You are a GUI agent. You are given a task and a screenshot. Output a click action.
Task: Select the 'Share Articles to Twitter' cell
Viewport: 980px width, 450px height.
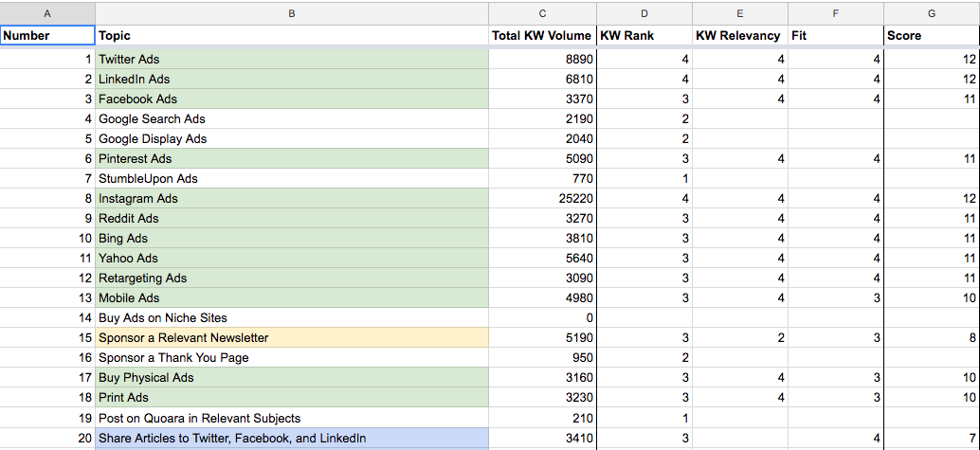pyautogui.click(x=292, y=439)
